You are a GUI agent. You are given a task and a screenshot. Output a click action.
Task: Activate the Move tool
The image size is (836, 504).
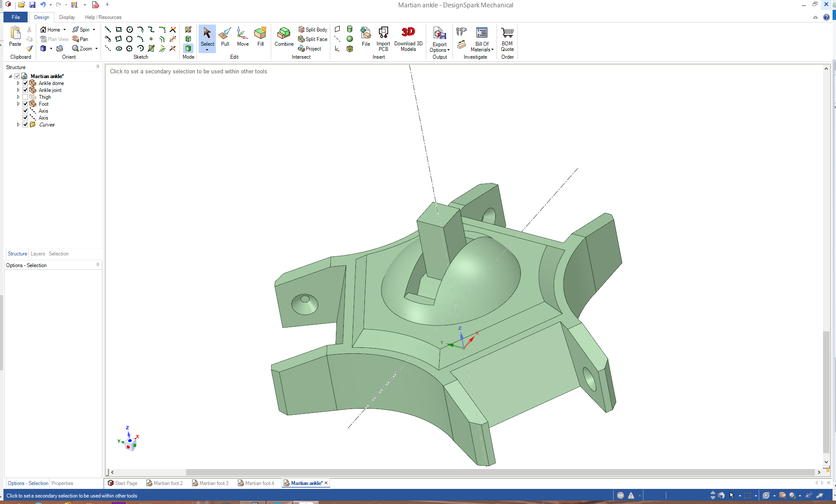[x=243, y=37]
